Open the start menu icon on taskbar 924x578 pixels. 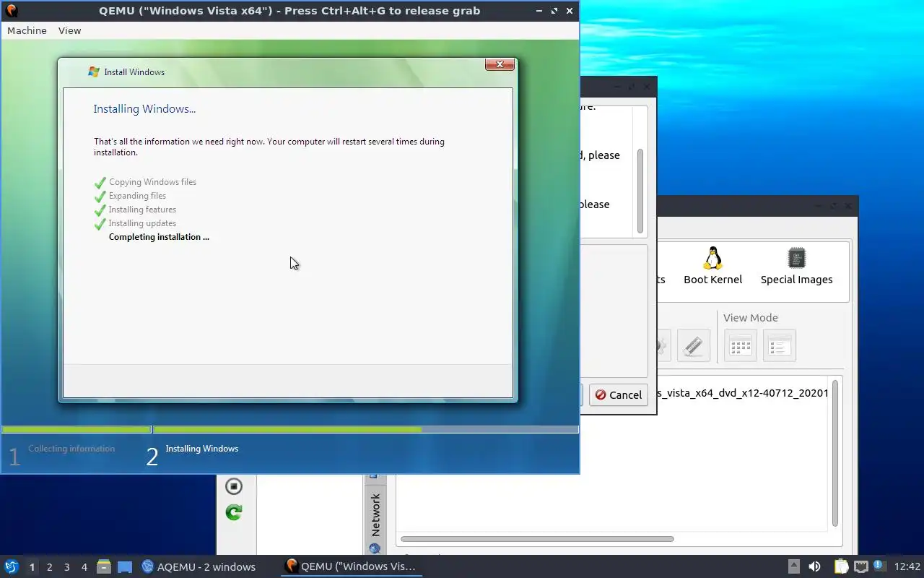[x=11, y=566]
